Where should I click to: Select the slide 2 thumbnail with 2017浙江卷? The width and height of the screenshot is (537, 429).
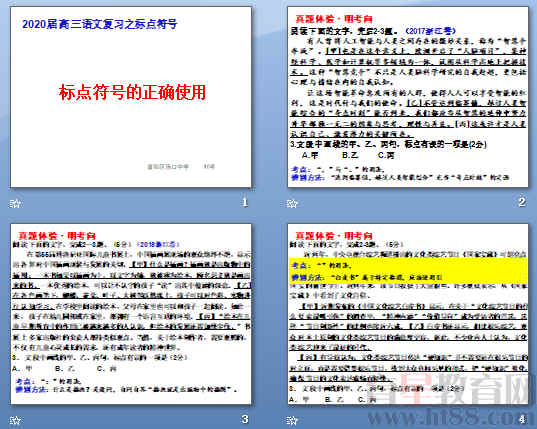[408, 97]
